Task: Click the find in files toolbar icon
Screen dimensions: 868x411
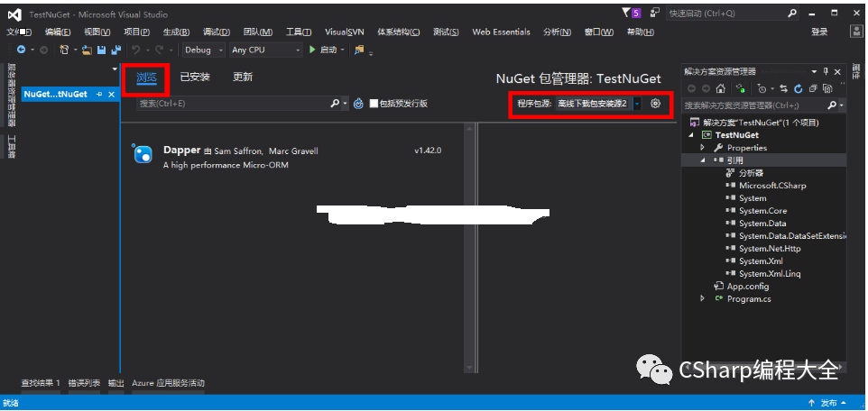Action: (359, 50)
